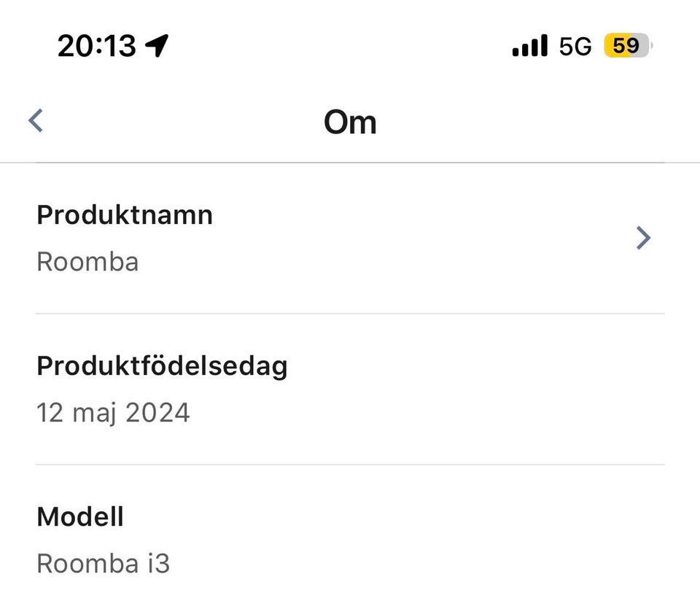Tap the cellular signal bars icon
Viewport: 700px width, 614px height.
point(529,47)
